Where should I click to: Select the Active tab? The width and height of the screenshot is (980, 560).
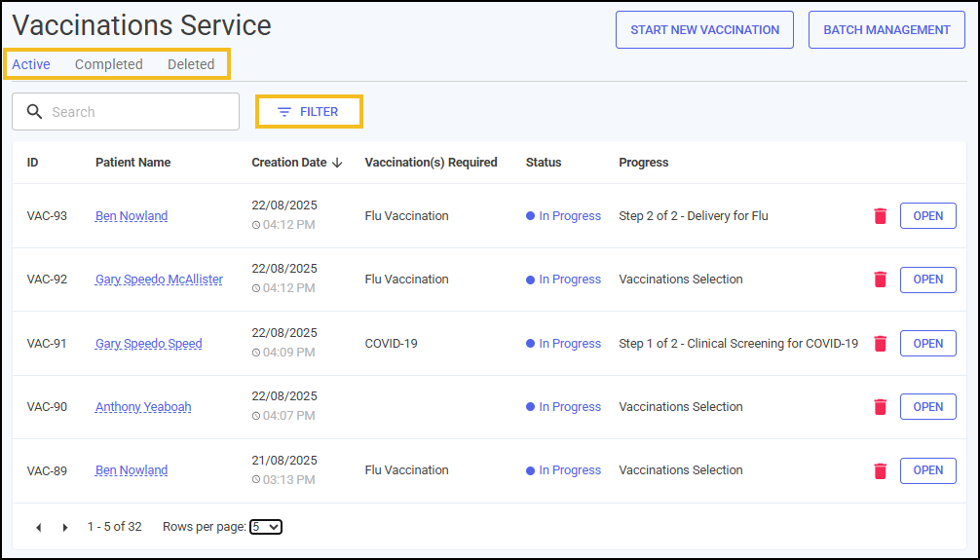point(31,64)
